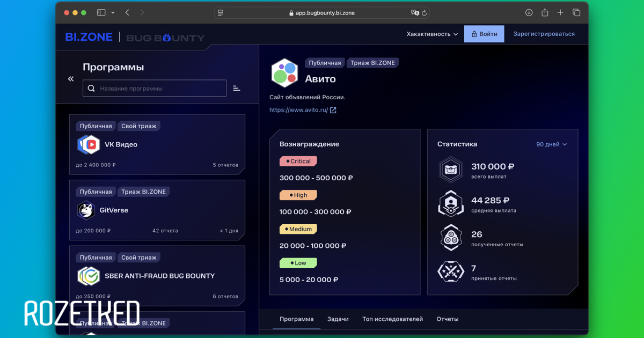Collapse the Программы panel with double chevron
644x338 pixels.
[71, 79]
